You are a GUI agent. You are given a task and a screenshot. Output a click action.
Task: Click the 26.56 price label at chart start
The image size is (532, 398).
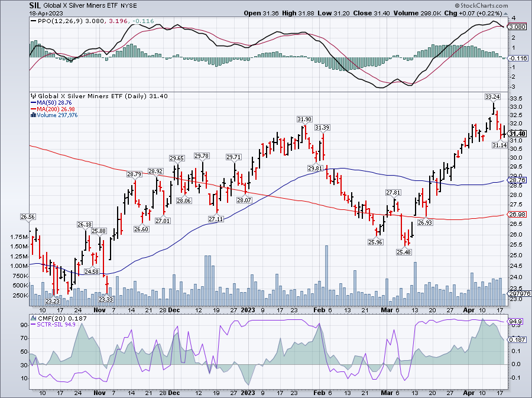pos(28,216)
